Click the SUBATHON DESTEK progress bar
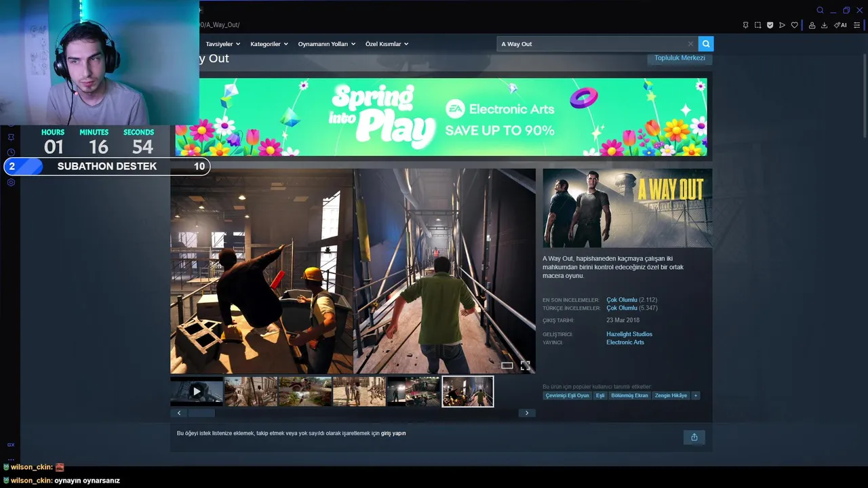 pyautogui.click(x=107, y=166)
